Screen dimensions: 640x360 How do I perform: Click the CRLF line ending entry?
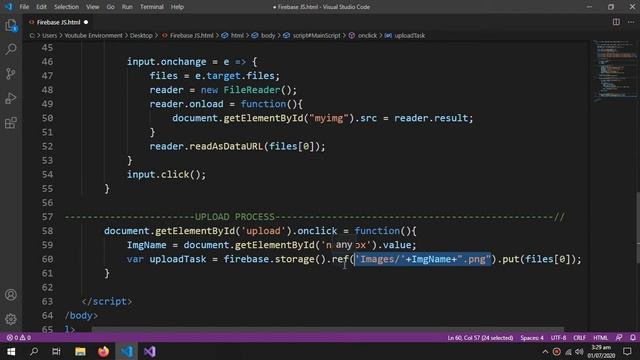coord(579,338)
